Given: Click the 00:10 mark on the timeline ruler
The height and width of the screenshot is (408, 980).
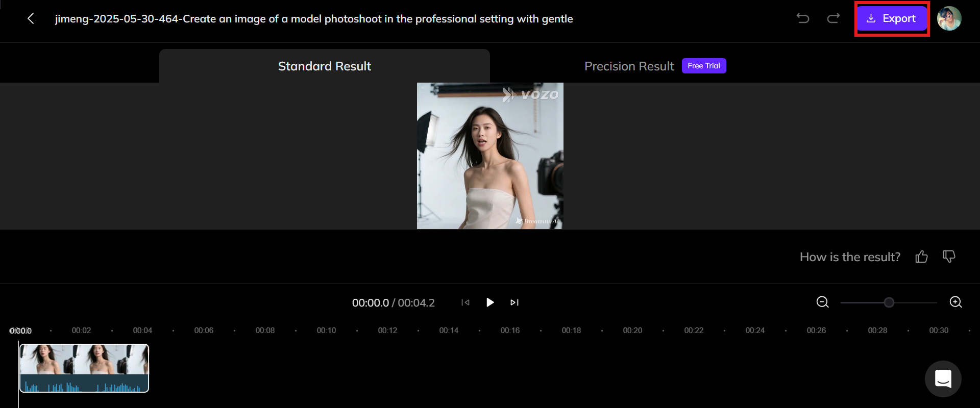Looking at the screenshot, I should click(326, 330).
